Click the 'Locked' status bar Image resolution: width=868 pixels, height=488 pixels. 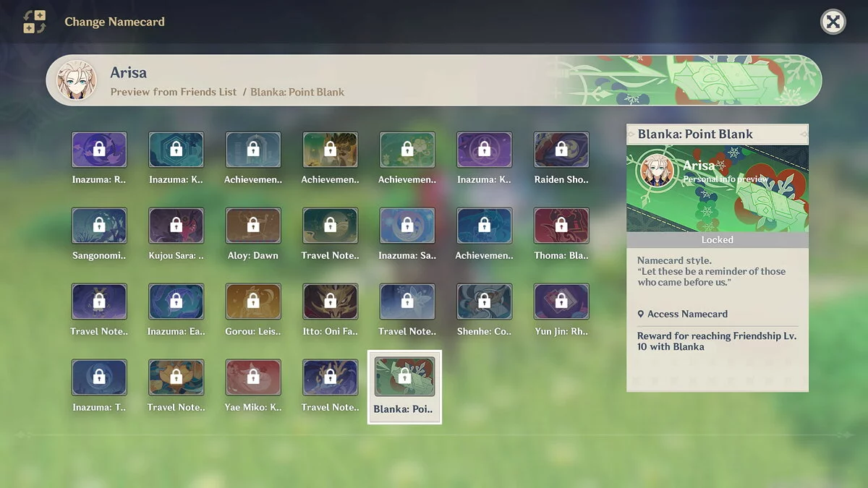pos(718,240)
